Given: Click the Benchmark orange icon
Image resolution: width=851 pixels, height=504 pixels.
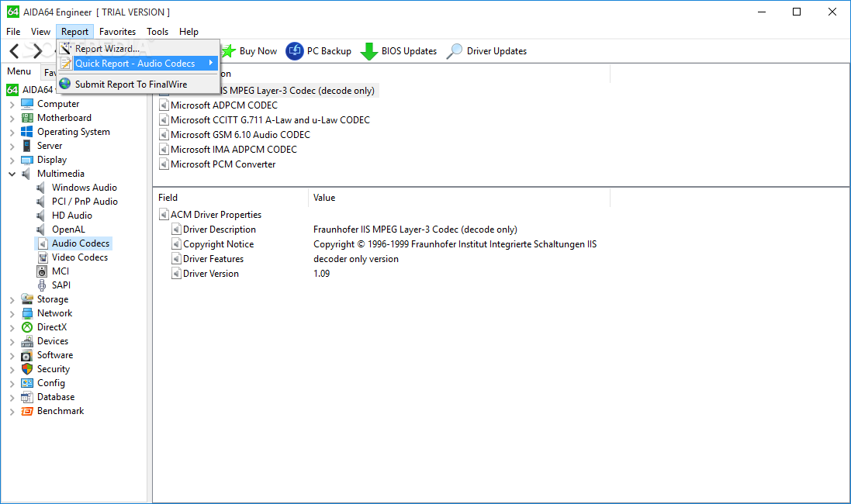Looking at the screenshot, I should tap(27, 411).
